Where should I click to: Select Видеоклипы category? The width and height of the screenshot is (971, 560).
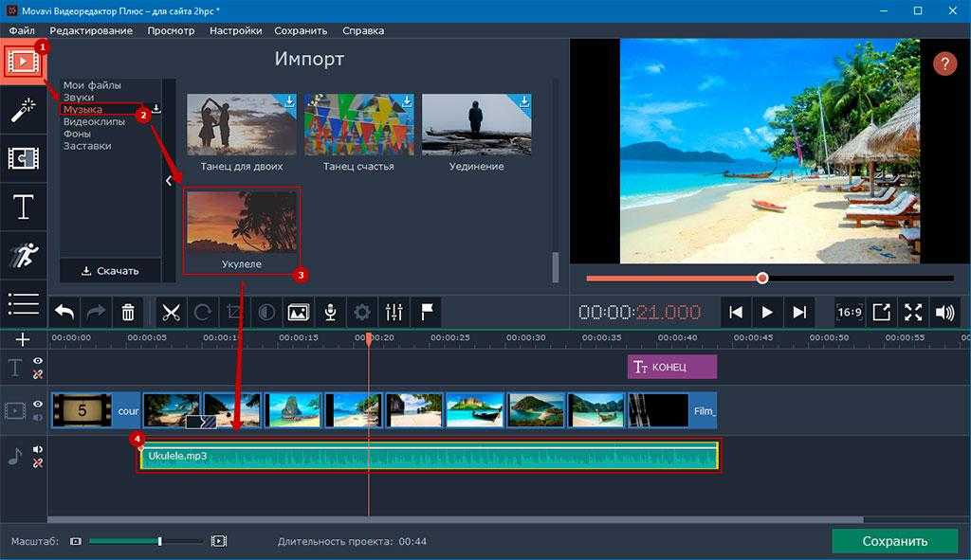94,121
